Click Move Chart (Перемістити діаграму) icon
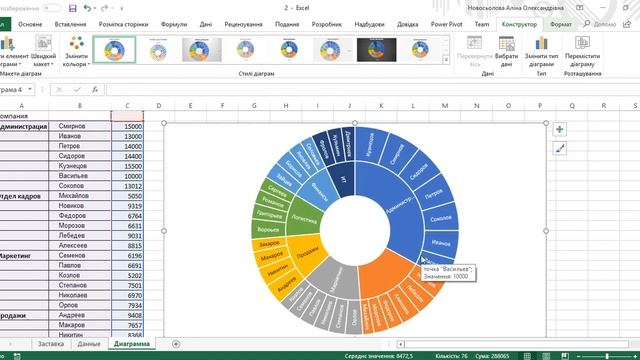This screenshot has height=360, width=640. 582,52
